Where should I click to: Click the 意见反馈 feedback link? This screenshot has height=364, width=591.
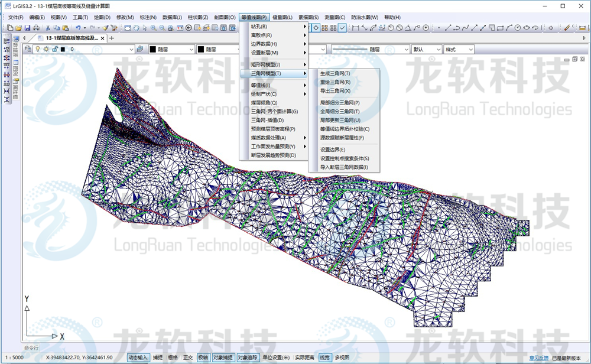[x=538, y=357]
